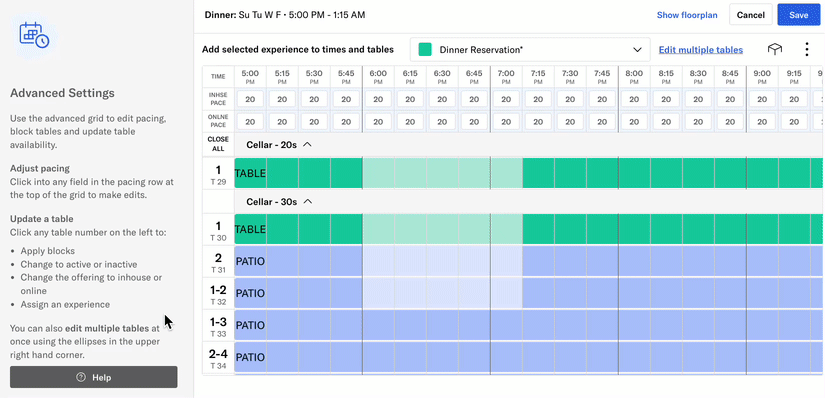825x398 pixels.
Task: Open the Dinner Reservation experience dropdown
Action: [530, 50]
